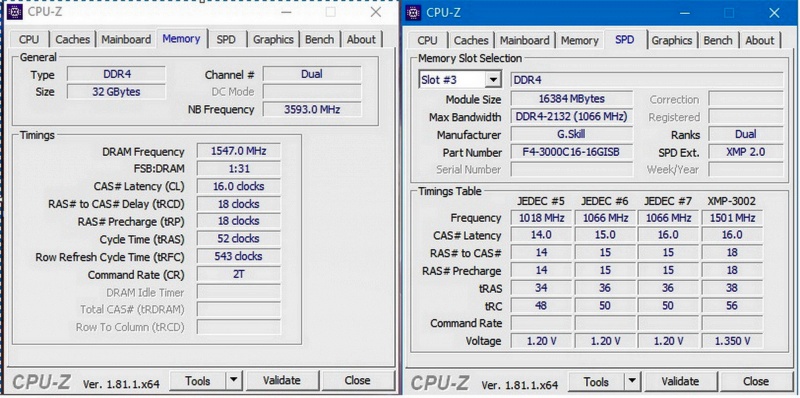
Task: Switch to the Memory tab in right window
Action: (579, 40)
